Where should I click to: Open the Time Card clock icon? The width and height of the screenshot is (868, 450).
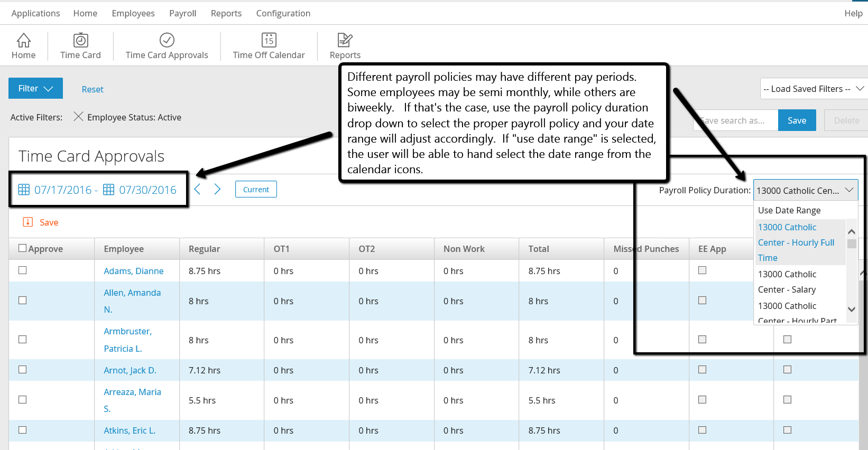coord(80,40)
